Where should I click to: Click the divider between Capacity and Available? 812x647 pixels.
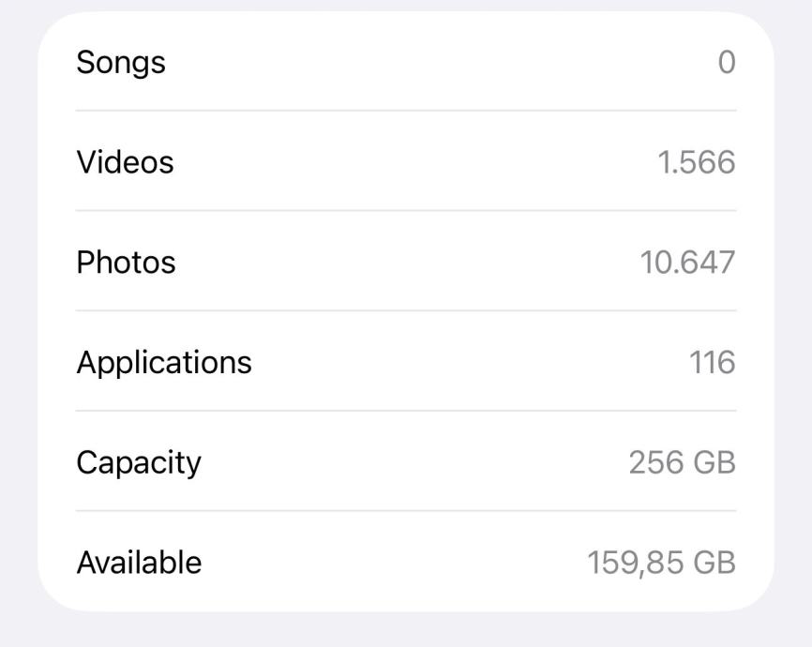pos(406,511)
